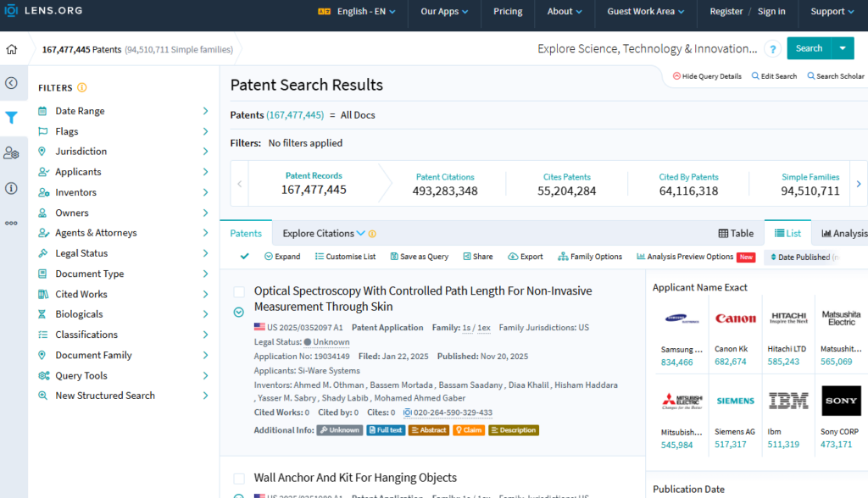Image resolution: width=868 pixels, height=498 pixels.
Task: Open Save as Query in toolbar
Action: click(419, 257)
